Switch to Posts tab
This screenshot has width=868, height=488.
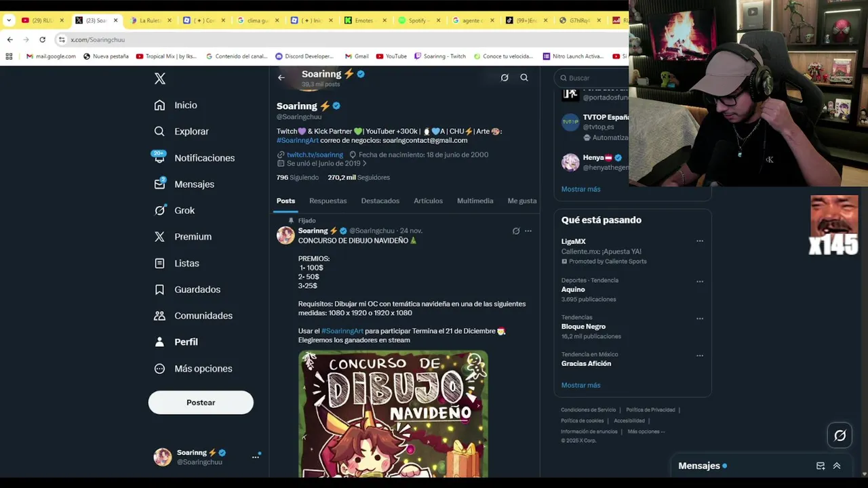tap(285, 201)
